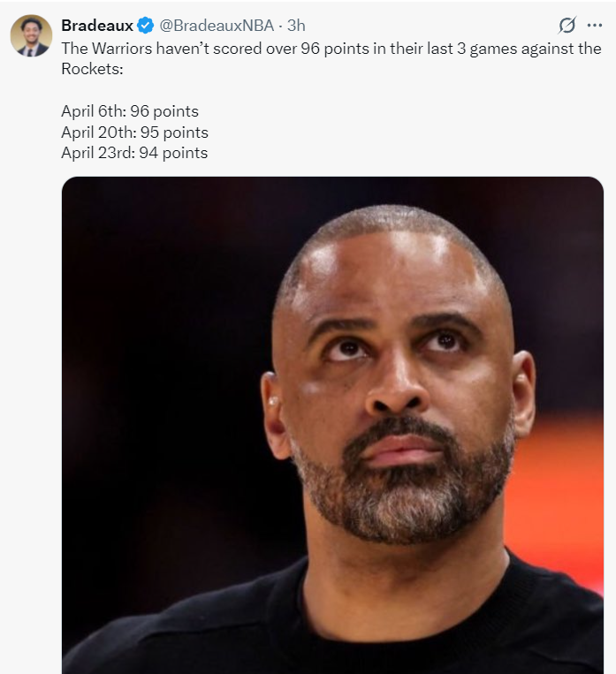The image size is (616, 674).
Task: Click the blue verified checkmark badge
Action: [146, 26]
